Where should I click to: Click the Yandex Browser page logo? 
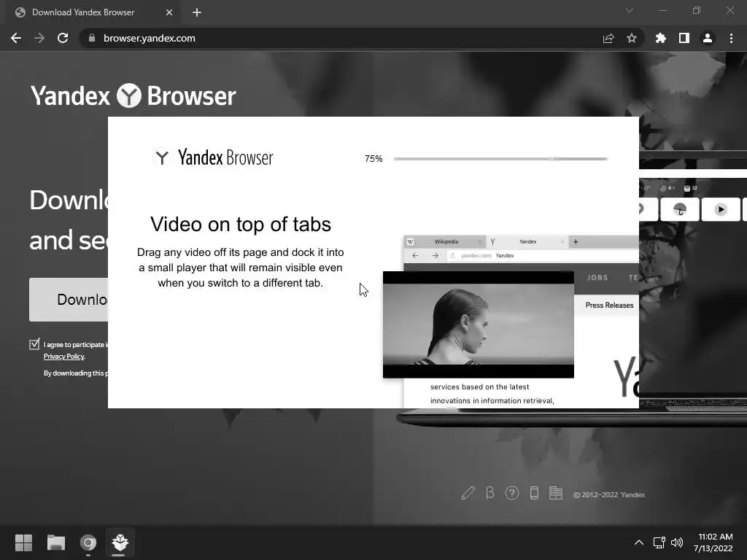pyautogui.click(x=133, y=96)
